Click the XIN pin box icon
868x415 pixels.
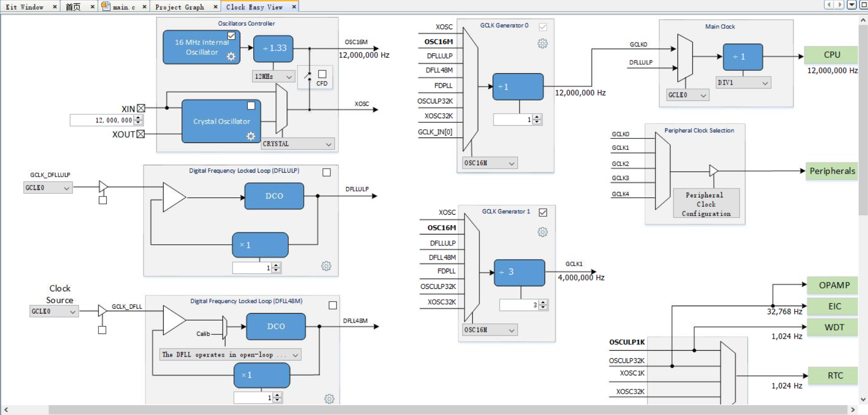tap(141, 108)
